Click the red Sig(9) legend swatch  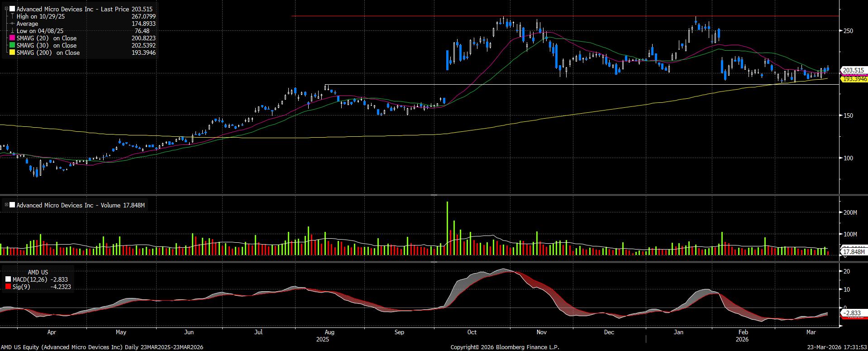(8, 287)
